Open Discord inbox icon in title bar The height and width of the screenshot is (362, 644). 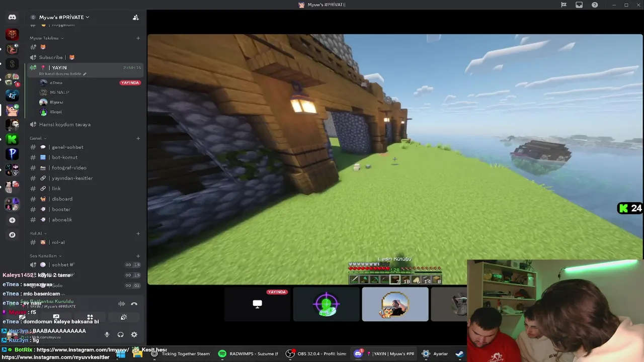coord(579,5)
